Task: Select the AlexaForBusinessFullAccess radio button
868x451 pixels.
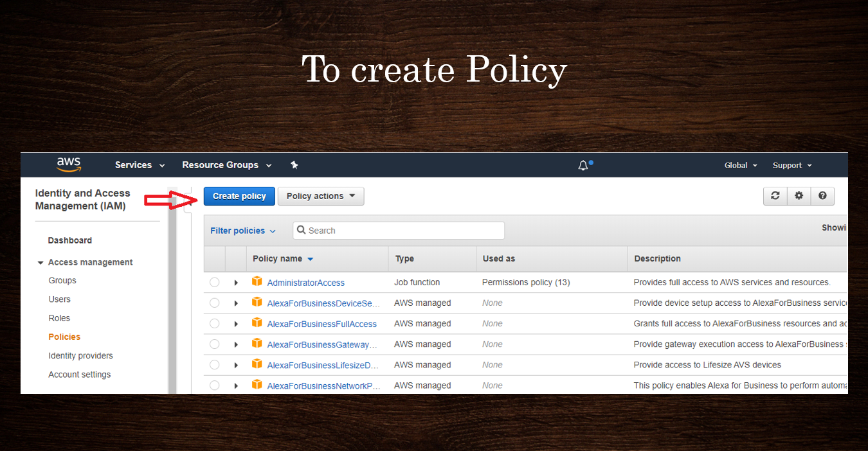Action: point(215,323)
